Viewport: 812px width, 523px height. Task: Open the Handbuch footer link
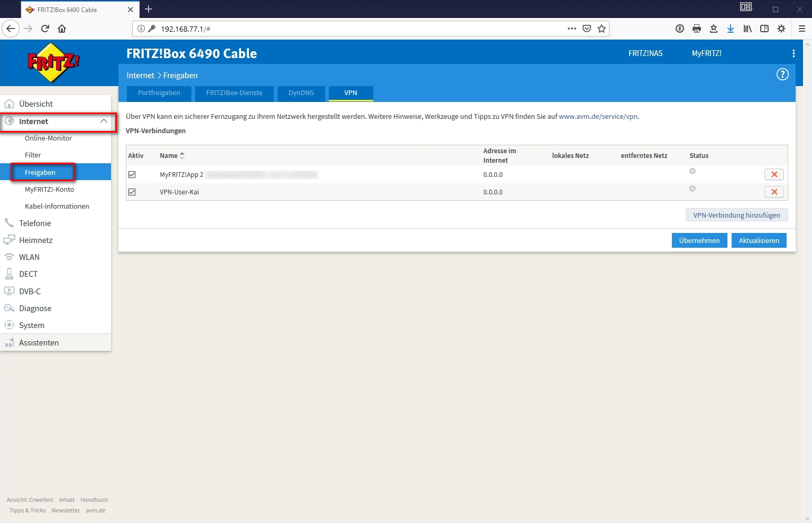tap(94, 500)
